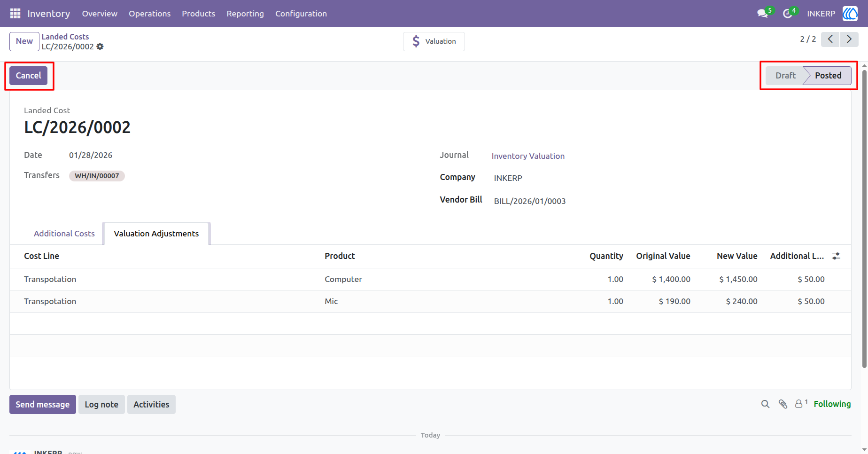The height and width of the screenshot is (454, 868).
Task: Open the followers person icon
Action: click(x=798, y=404)
